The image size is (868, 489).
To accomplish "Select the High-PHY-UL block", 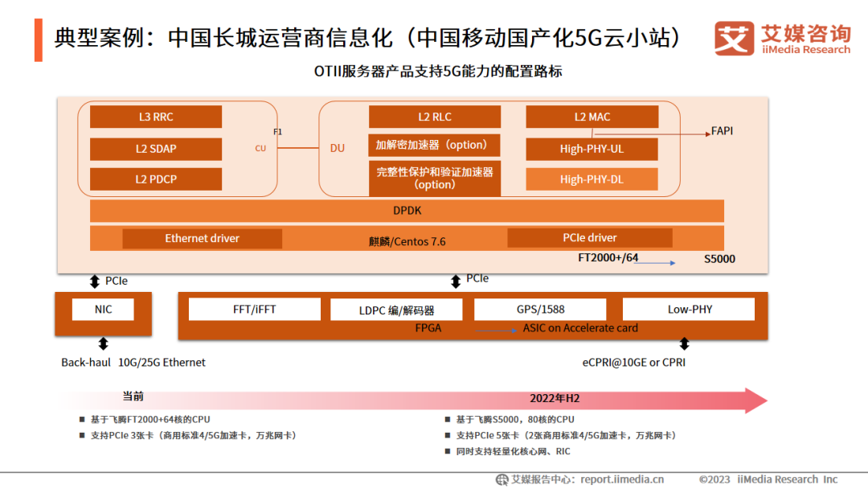I will 592,149.
